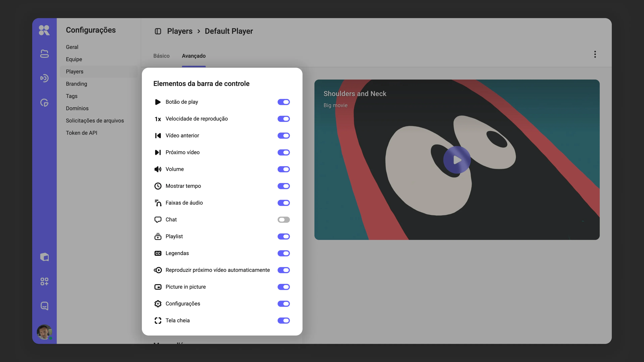This screenshot has height=362, width=644.
Task: Open the analytics chart sidebar icon
Action: pyautogui.click(x=44, y=103)
